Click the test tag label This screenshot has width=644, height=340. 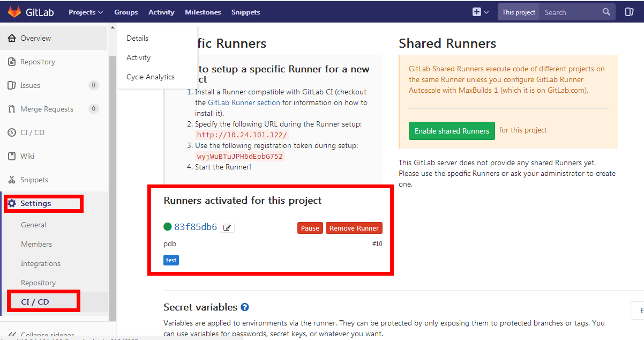[171, 260]
